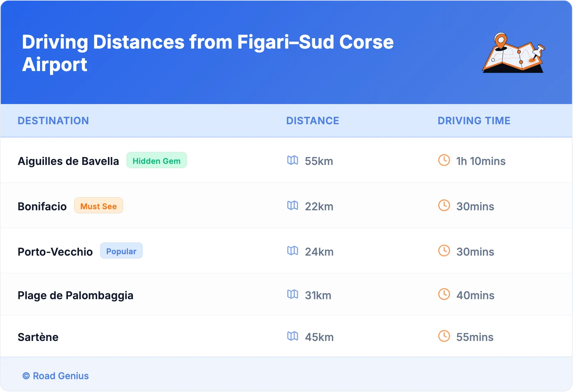Click the map icon beside 31km
The height and width of the screenshot is (392, 573).
point(293,295)
